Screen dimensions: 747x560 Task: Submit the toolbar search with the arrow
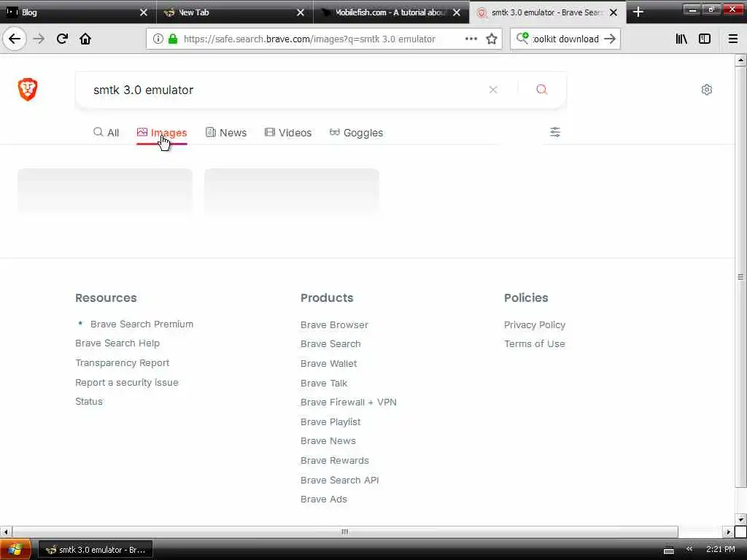(610, 39)
